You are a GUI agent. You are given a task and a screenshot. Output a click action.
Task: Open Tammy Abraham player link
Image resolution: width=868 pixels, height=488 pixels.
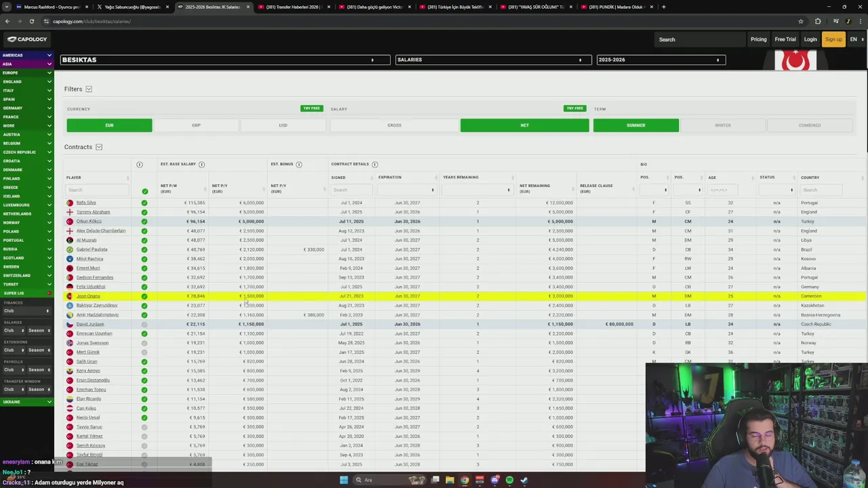pyautogui.click(x=93, y=212)
